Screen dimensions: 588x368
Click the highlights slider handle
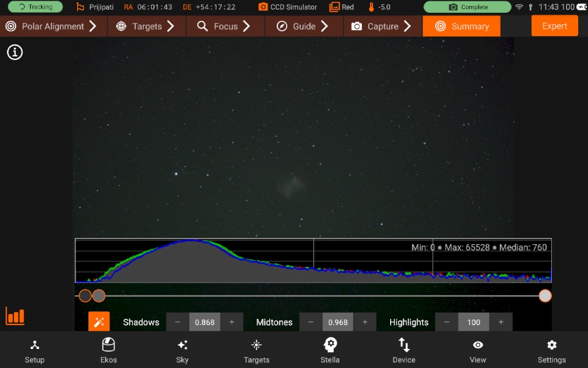click(545, 296)
